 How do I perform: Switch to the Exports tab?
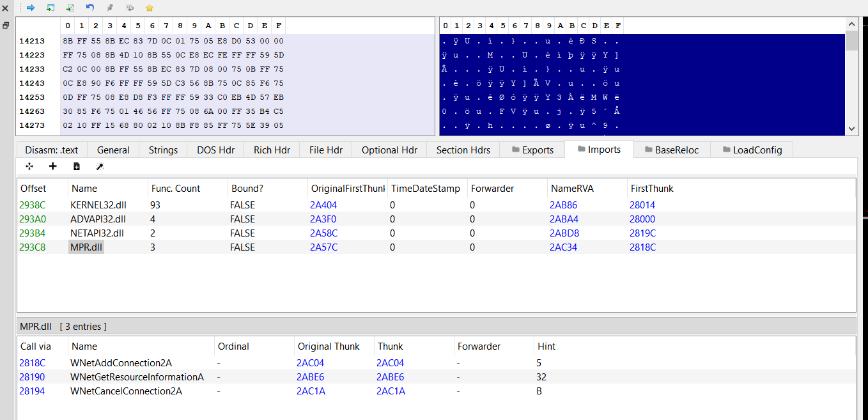[532, 150]
